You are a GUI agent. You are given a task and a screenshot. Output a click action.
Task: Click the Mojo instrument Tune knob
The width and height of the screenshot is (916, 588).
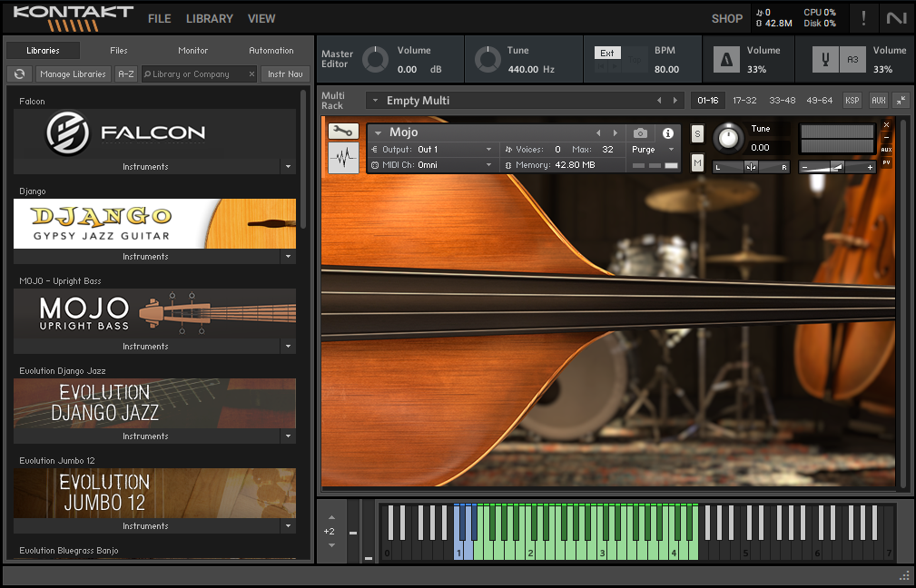tap(728, 139)
